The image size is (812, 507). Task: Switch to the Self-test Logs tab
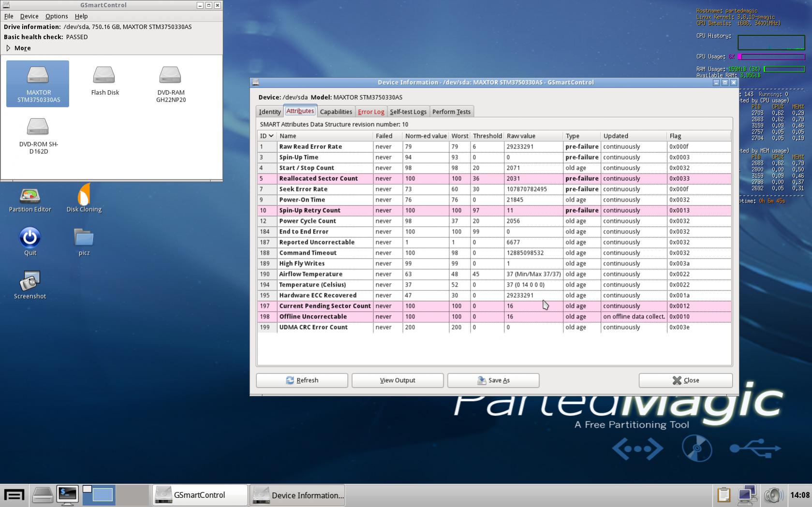[x=408, y=112]
